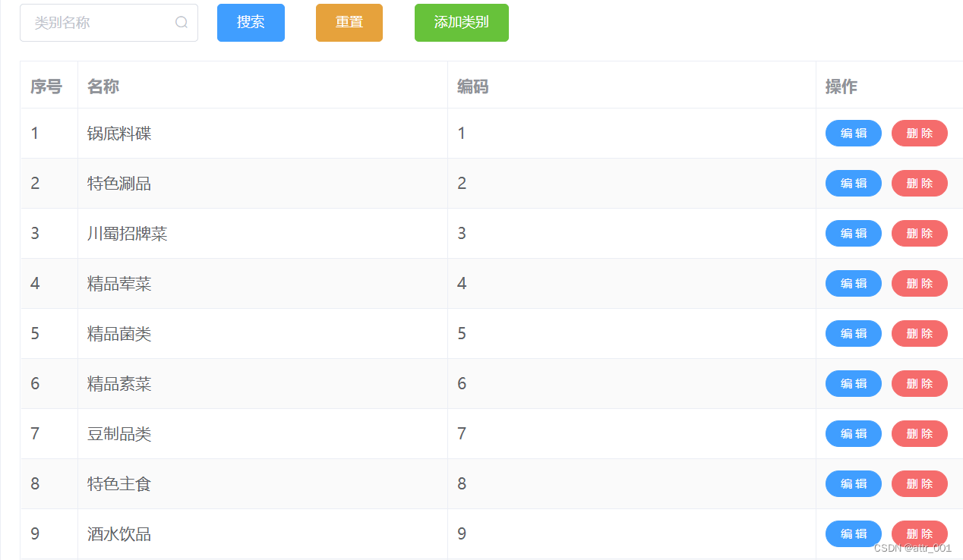Image resolution: width=963 pixels, height=560 pixels.
Task: Click the 类别名称 search input field
Action: point(99,22)
